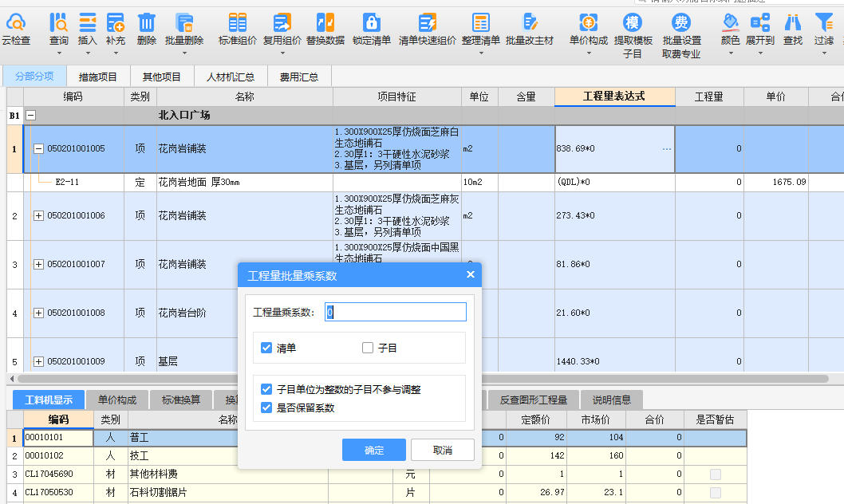Click the 1675.09 unit price cell
This screenshot has width=844, height=504.
point(775,182)
